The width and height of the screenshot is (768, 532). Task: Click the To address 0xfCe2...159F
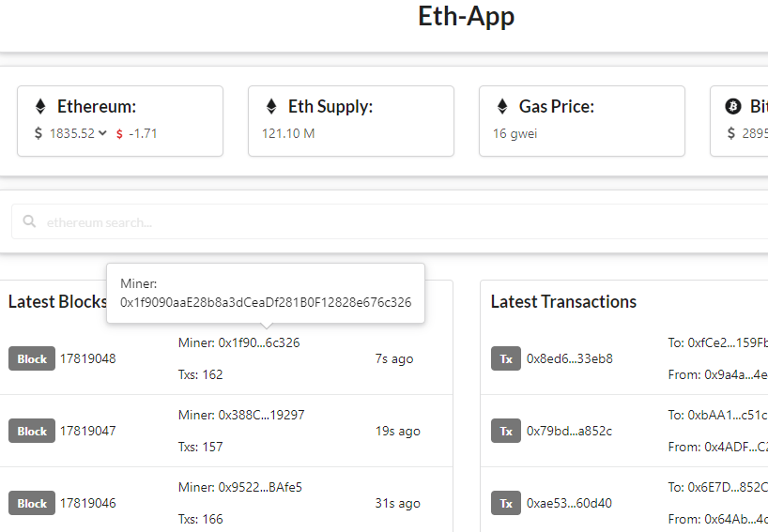coord(728,342)
